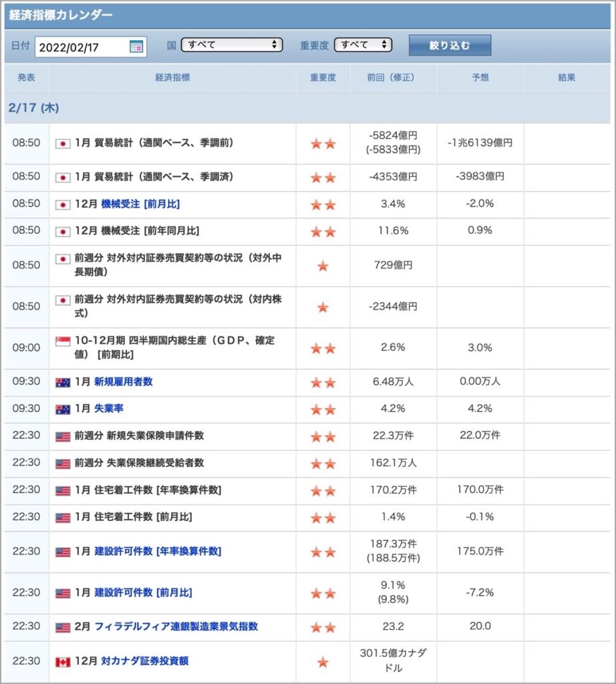Click 前週分 新規失業保険申請件数 indicator text
The image size is (616, 684).
pos(139,436)
